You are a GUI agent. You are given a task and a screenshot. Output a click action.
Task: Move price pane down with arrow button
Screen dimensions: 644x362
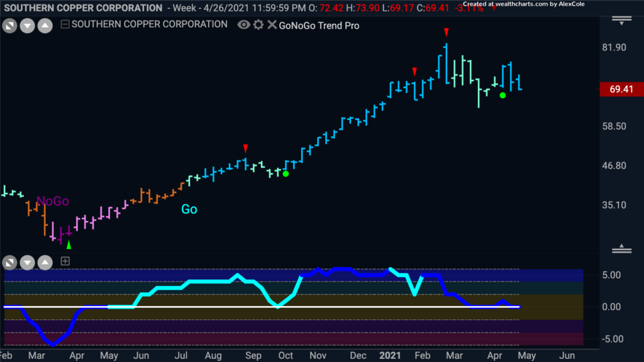(28, 26)
